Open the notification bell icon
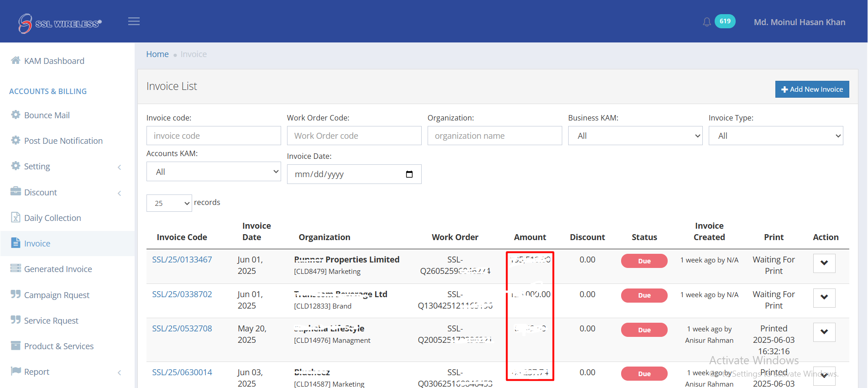The width and height of the screenshot is (868, 388). click(706, 22)
